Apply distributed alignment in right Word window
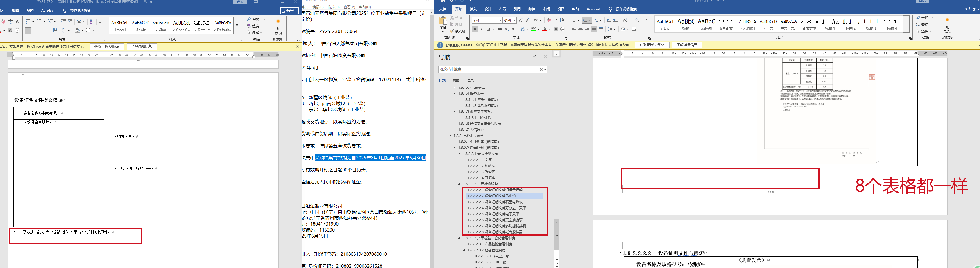This screenshot has width=980, height=268. pyautogui.click(x=601, y=29)
